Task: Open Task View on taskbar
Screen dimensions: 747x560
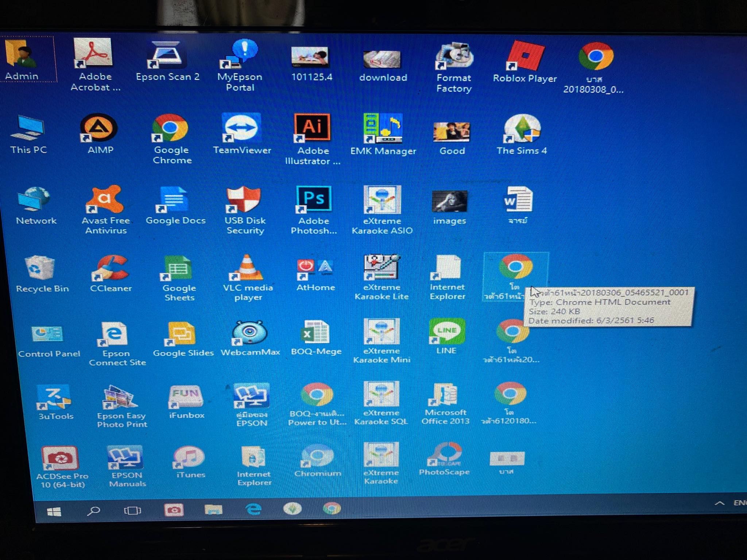Action: pos(132,510)
